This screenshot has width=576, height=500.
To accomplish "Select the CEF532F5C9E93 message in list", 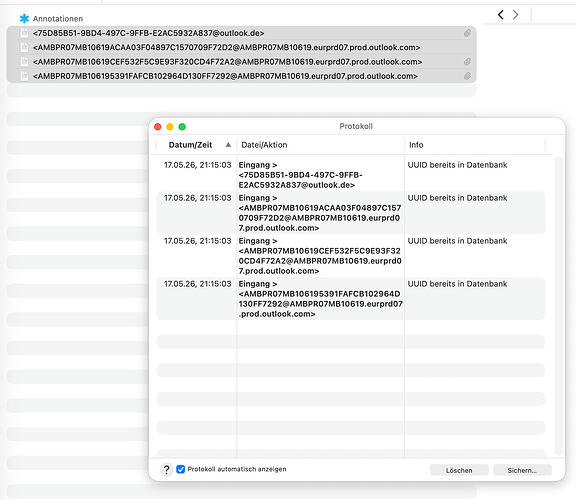I will (x=241, y=62).
